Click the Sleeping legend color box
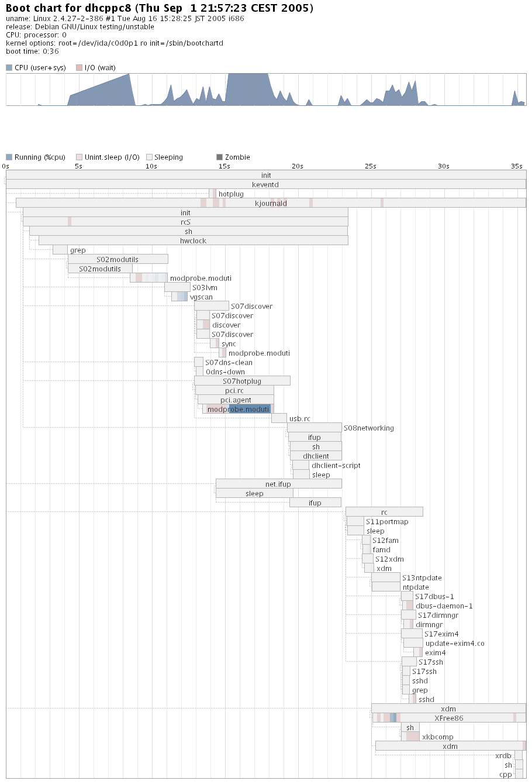The height and width of the screenshot is (784, 532). coord(149,157)
